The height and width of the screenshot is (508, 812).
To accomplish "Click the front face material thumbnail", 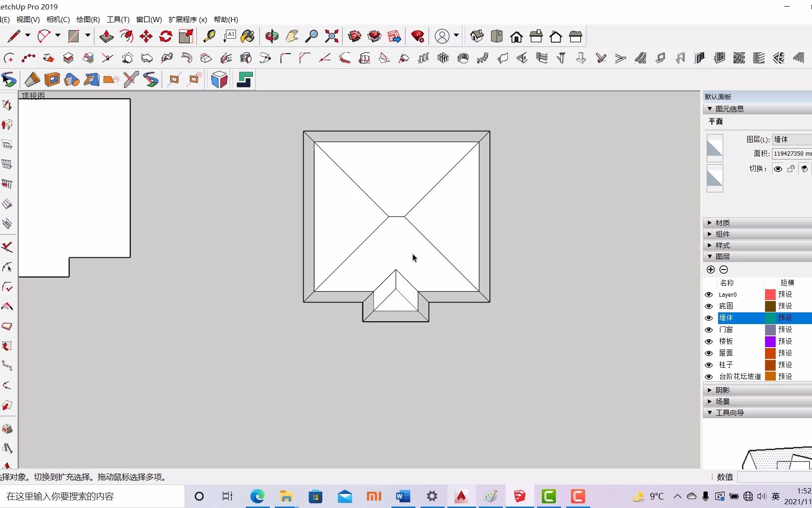I will pos(715,148).
